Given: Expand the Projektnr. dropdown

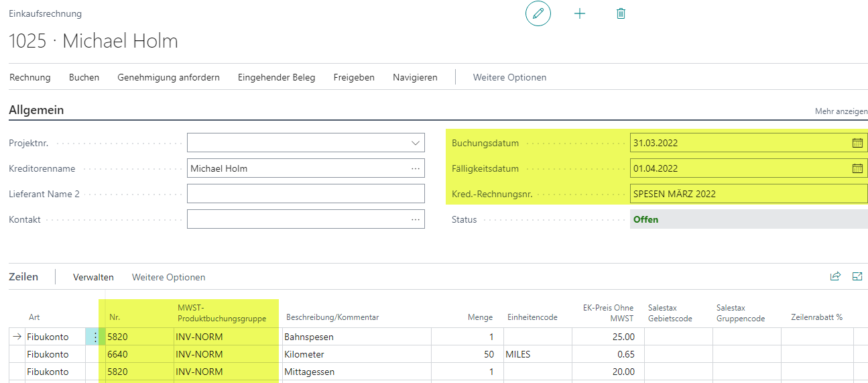Looking at the screenshot, I should click(415, 143).
